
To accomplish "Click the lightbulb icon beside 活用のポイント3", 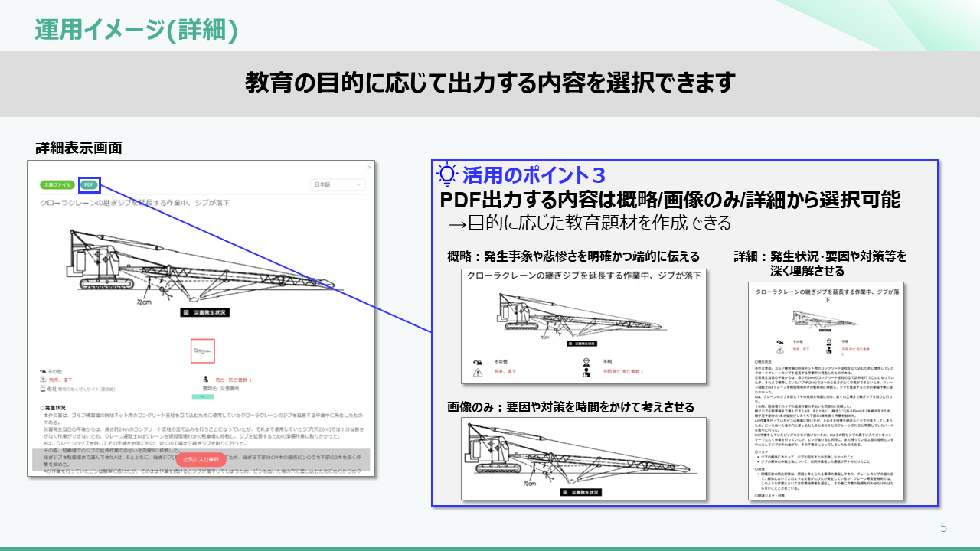I will [x=446, y=174].
